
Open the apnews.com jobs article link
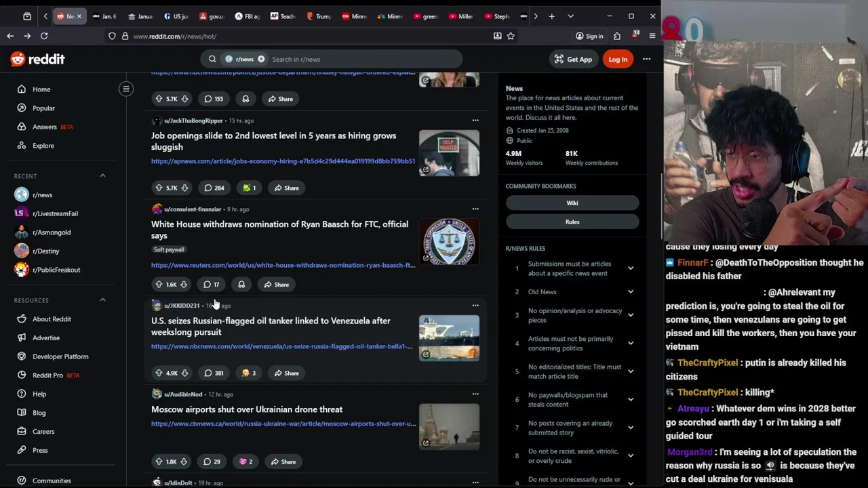click(283, 161)
